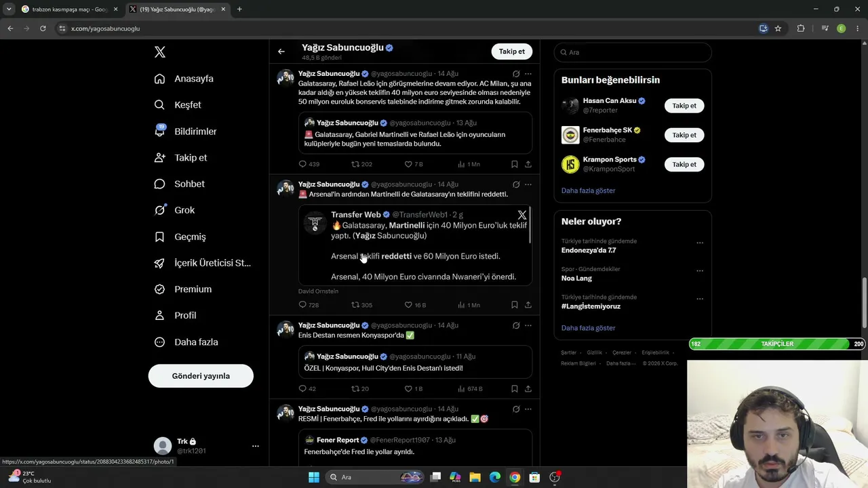Click Grok icon on the Martinelli rejection post
868x488 pixels.
(x=516, y=184)
